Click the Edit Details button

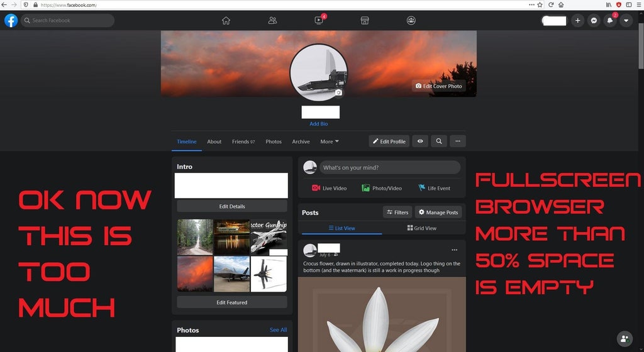point(232,206)
